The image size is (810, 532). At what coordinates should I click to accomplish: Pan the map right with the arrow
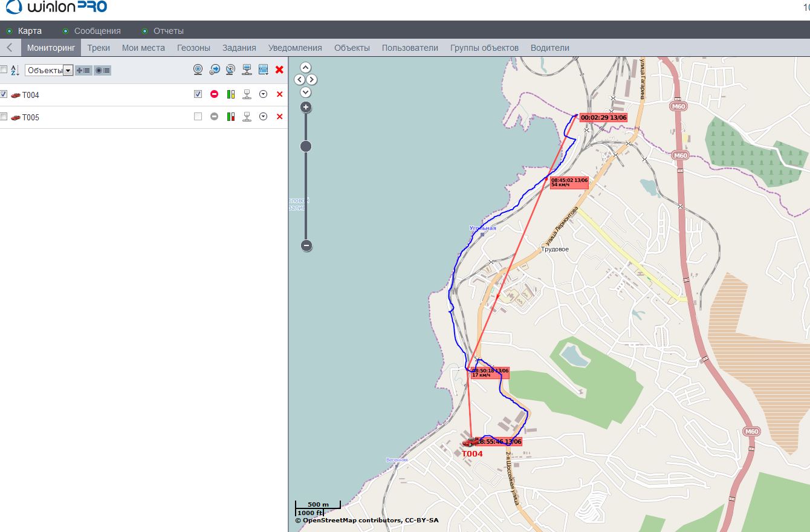coord(312,80)
